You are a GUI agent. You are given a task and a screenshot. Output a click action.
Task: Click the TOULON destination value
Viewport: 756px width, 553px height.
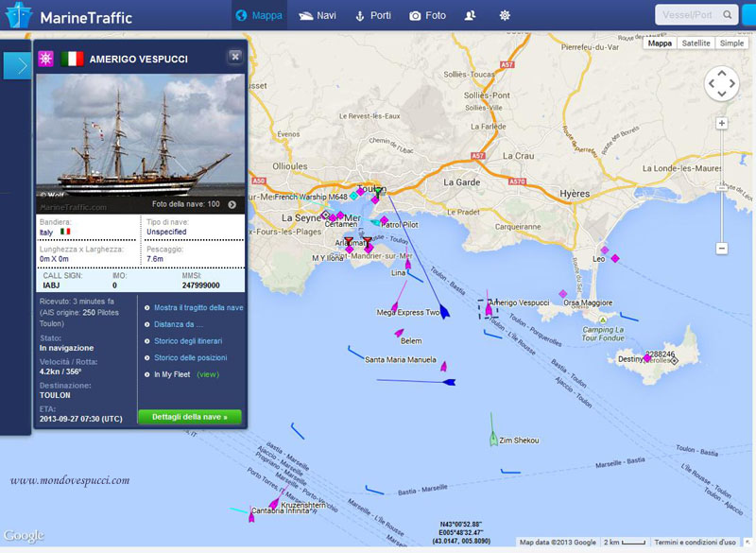pyautogui.click(x=55, y=395)
